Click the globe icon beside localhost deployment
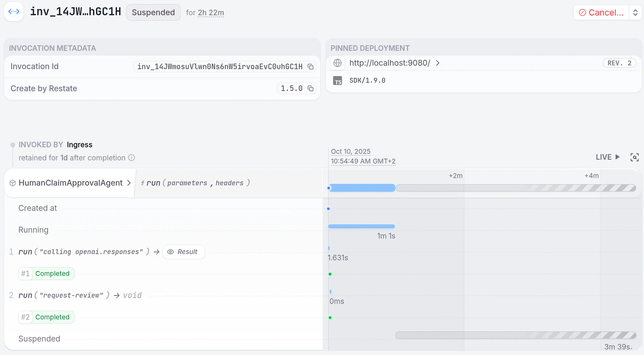Image resolution: width=644 pixels, height=355 pixels. (x=338, y=63)
